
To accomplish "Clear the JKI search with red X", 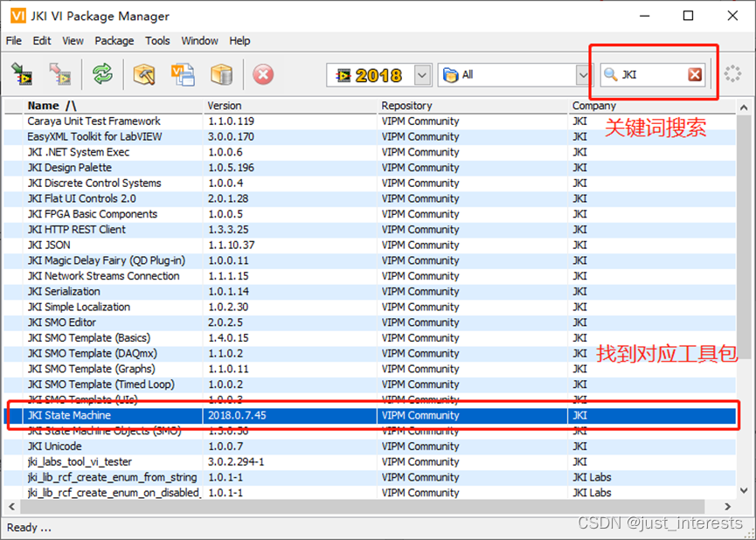I will point(695,75).
